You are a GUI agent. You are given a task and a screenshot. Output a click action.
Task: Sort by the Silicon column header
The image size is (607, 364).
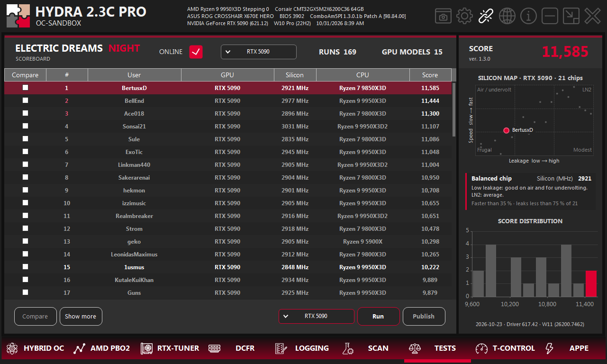(295, 75)
